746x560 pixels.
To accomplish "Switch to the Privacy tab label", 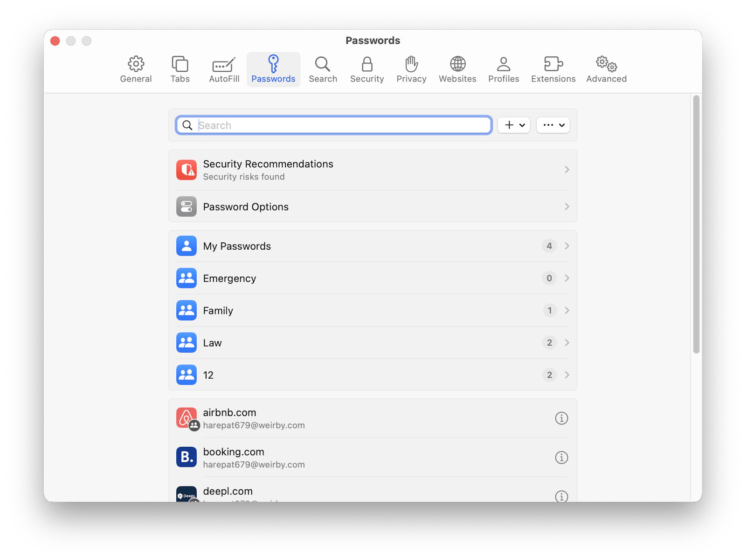I will pyautogui.click(x=411, y=79).
